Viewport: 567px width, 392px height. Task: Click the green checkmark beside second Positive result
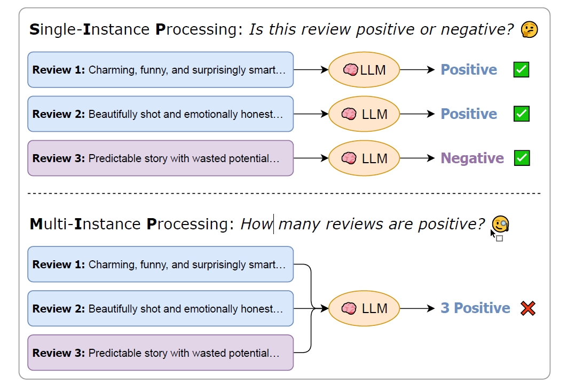pos(522,114)
